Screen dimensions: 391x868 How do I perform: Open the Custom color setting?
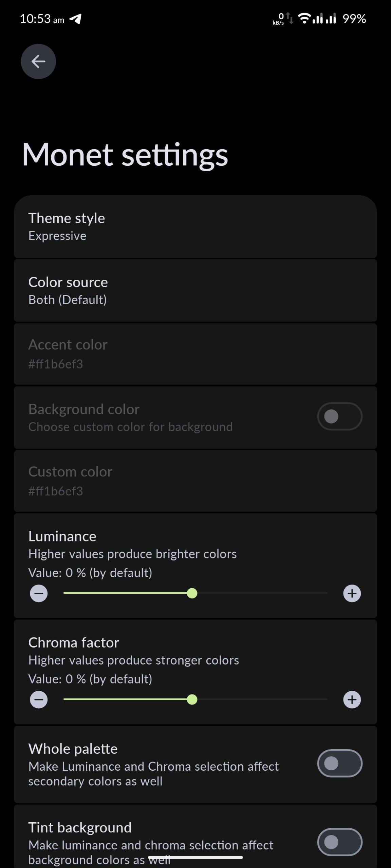195,481
